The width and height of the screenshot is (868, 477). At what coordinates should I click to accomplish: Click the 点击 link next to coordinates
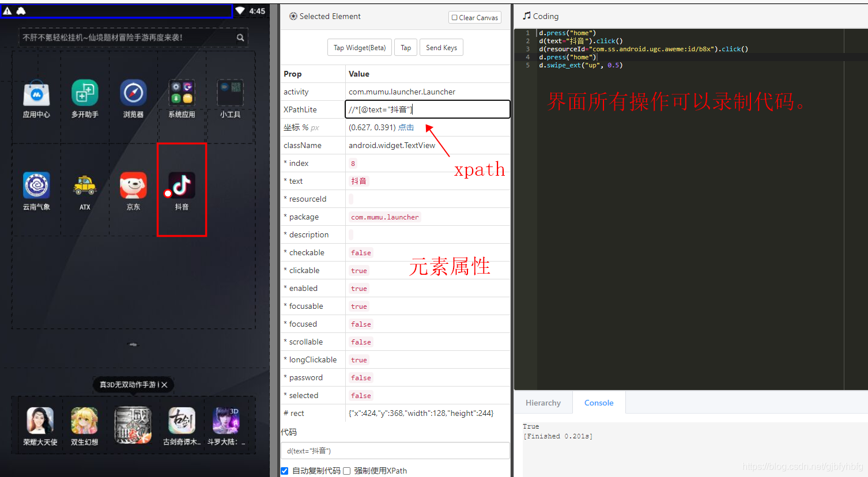pyautogui.click(x=405, y=127)
